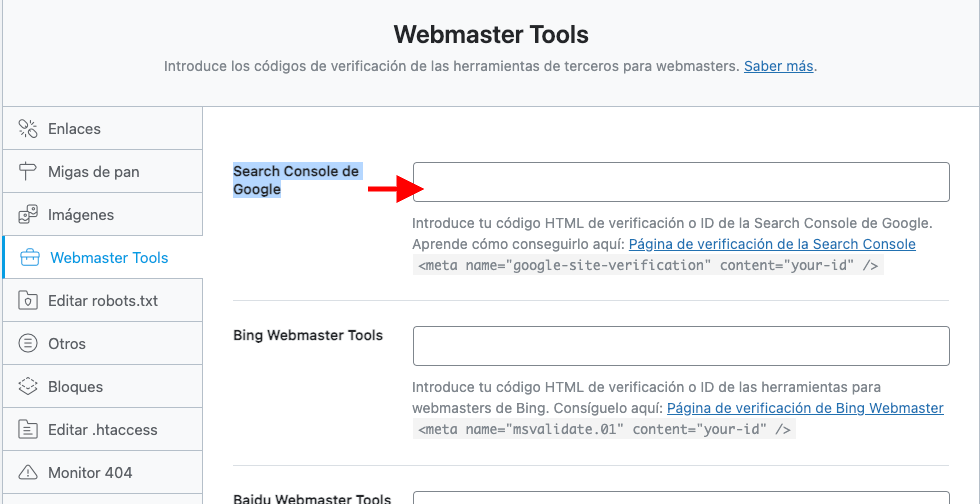980x504 pixels.
Task: Follow the Saber más link
Action: click(x=779, y=66)
